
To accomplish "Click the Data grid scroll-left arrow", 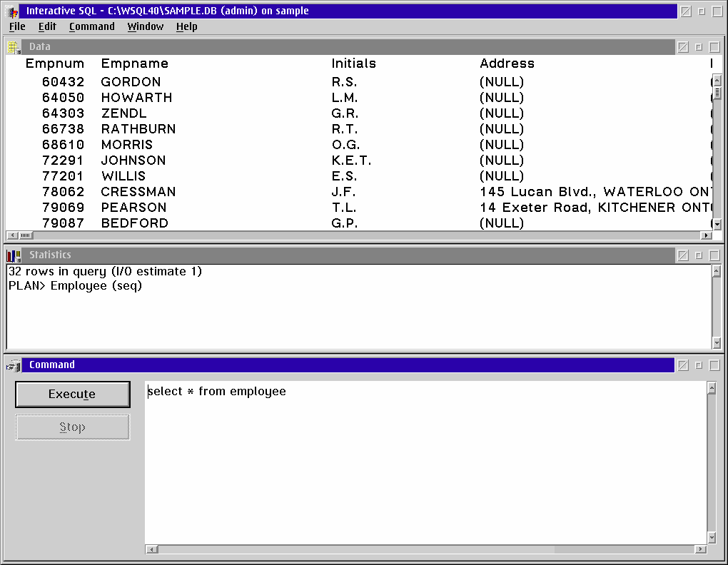I will (x=11, y=235).
